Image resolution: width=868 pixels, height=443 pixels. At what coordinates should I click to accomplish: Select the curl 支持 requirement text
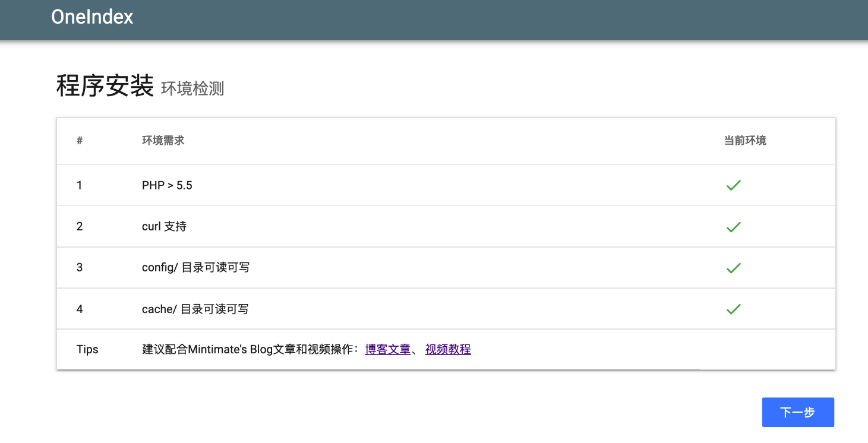coord(164,226)
